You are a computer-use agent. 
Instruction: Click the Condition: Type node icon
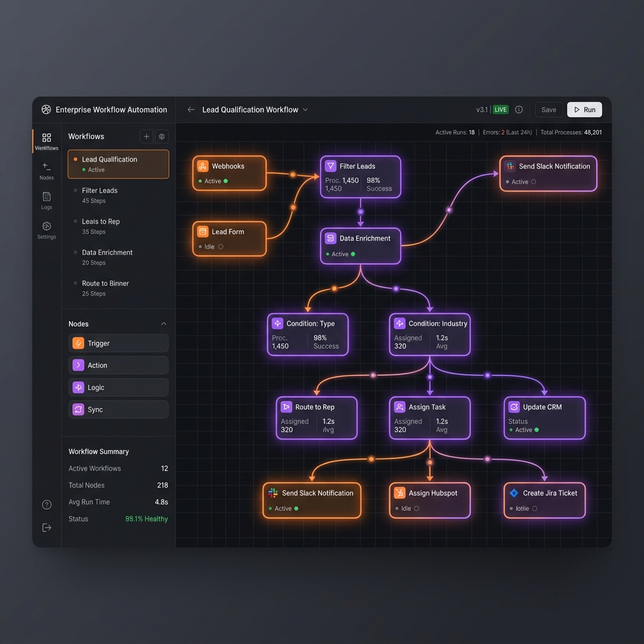(277, 323)
